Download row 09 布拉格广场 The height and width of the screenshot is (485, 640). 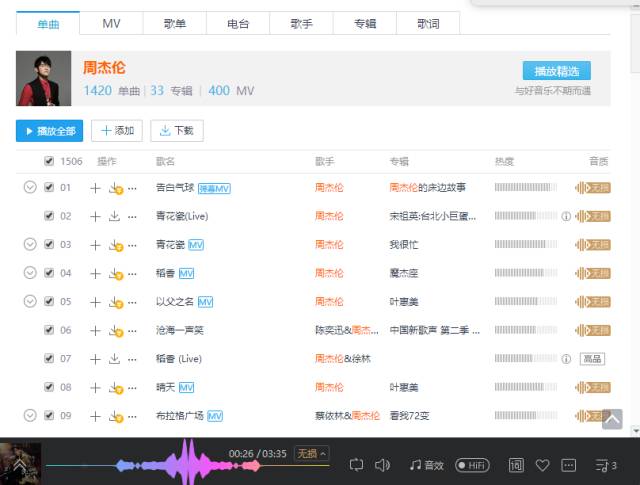pyautogui.click(x=116, y=416)
